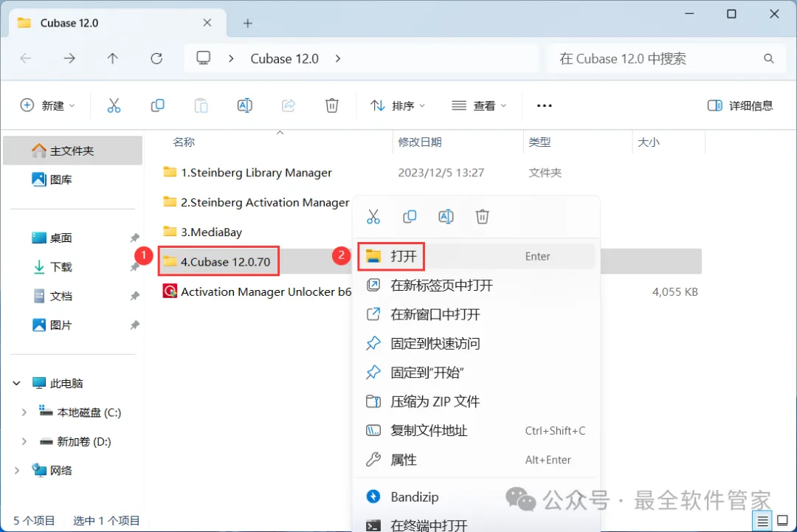
Task: Sort by the 名称 column header
Action: coord(184,142)
